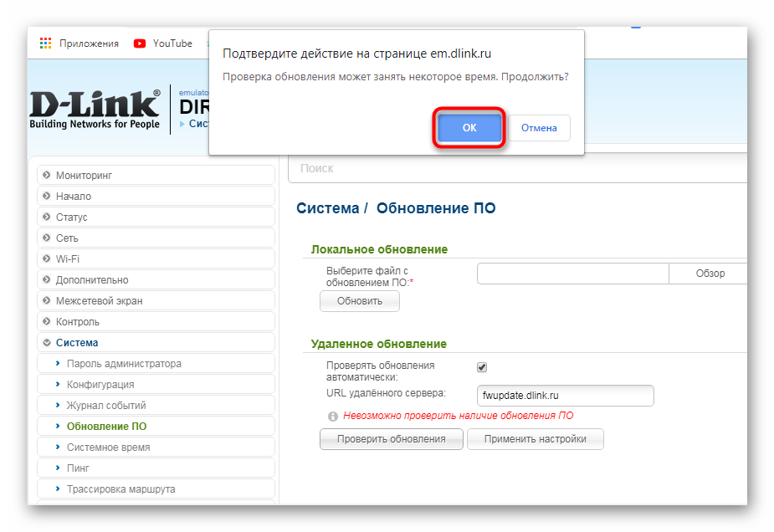Screen dimensions: 774x532
Task: Click the Поиск search field
Action: click(517, 168)
